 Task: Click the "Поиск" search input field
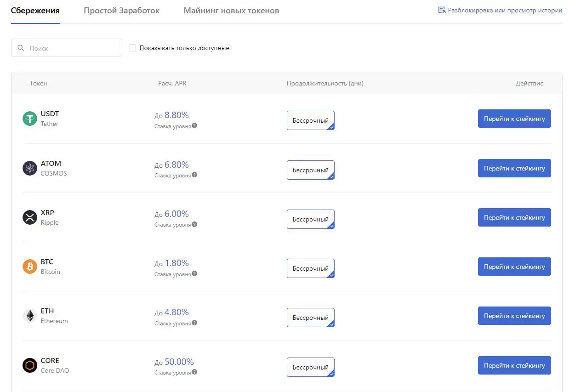(x=71, y=48)
